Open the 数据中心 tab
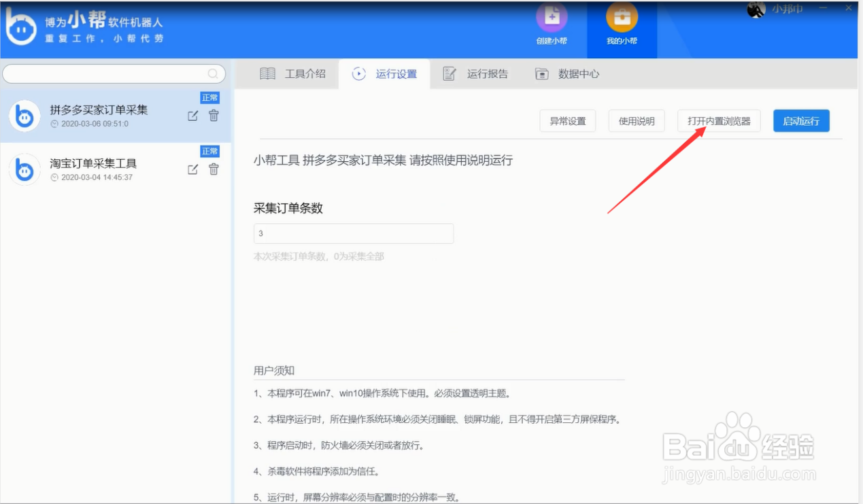863x504 pixels. 567,73
